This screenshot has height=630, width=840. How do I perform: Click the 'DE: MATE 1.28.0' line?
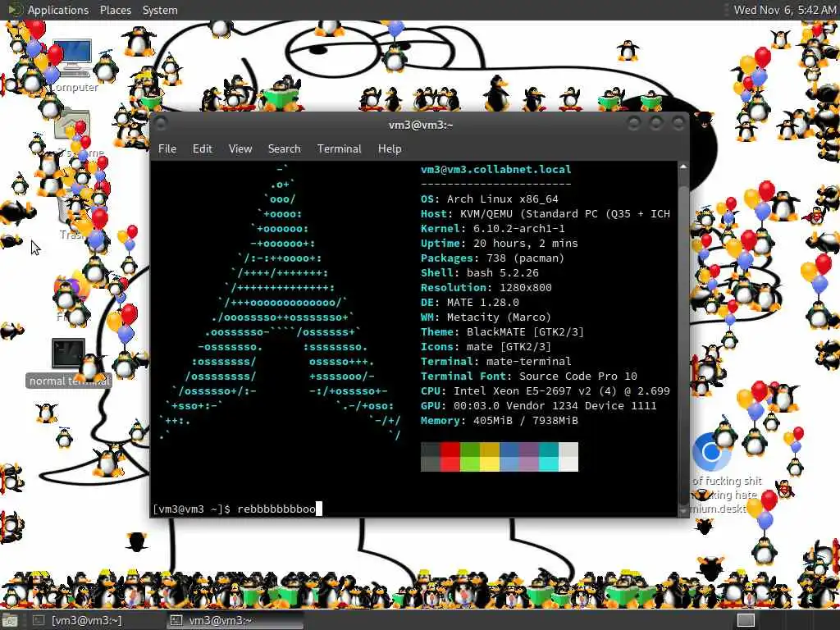coord(470,302)
